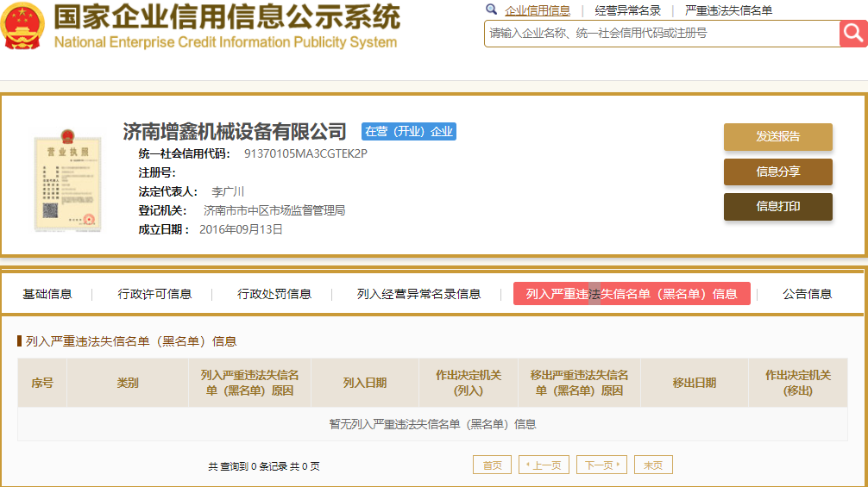Image resolution: width=868 pixels, height=487 pixels.
Task: Type in the enterprise name search field
Action: [x=660, y=34]
